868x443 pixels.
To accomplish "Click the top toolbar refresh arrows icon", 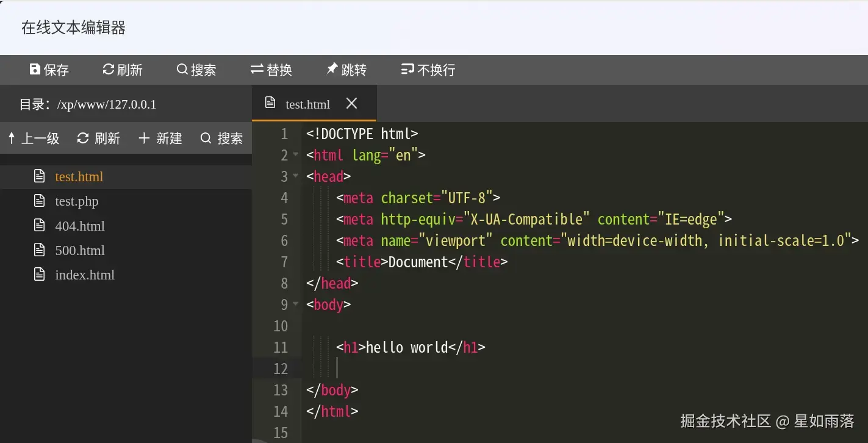I will coord(108,70).
